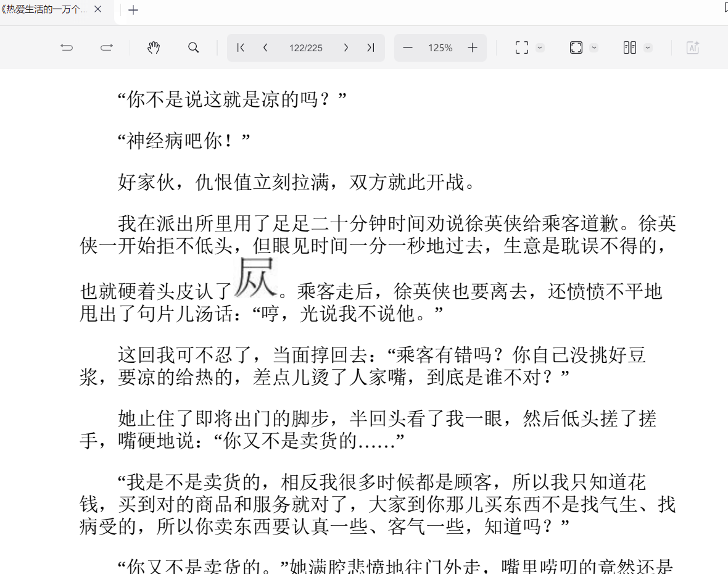The height and width of the screenshot is (574, 728).
Task: Zoom in with the plus button
Action: click(x=472, y=48)
